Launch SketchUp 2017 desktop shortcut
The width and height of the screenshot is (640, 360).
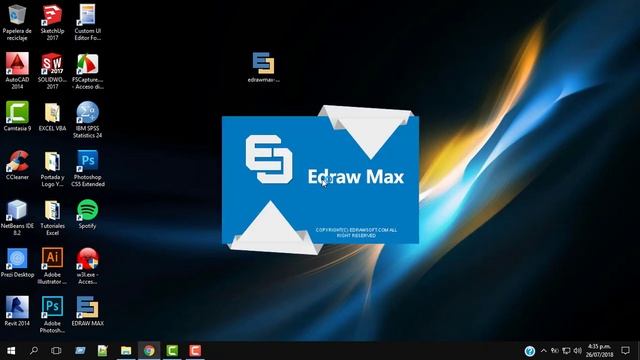tap(52, 22)
